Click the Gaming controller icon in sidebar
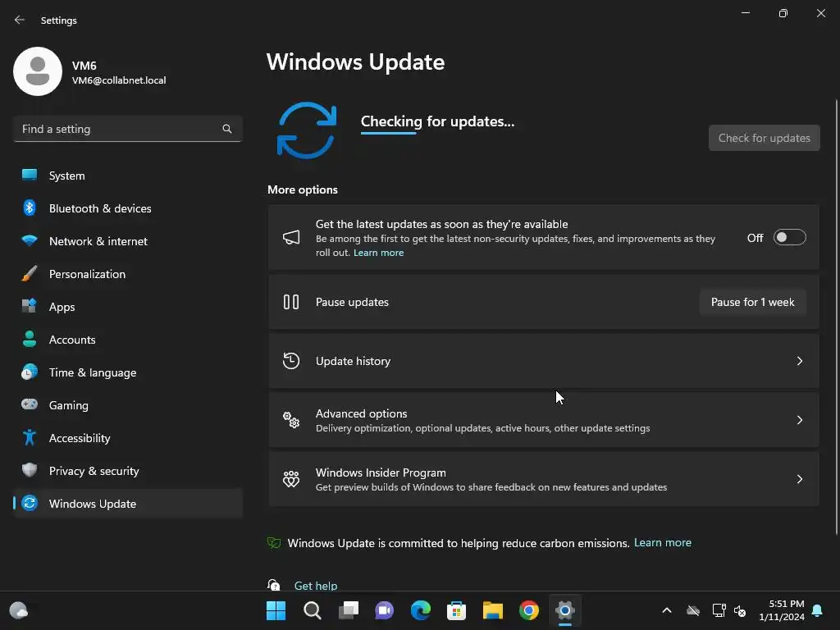840x630 pixels. tap(30, 404)
